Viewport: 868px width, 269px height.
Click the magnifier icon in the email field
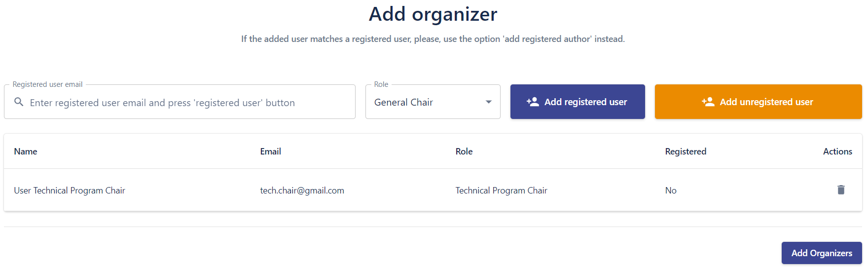click(19, 102)
